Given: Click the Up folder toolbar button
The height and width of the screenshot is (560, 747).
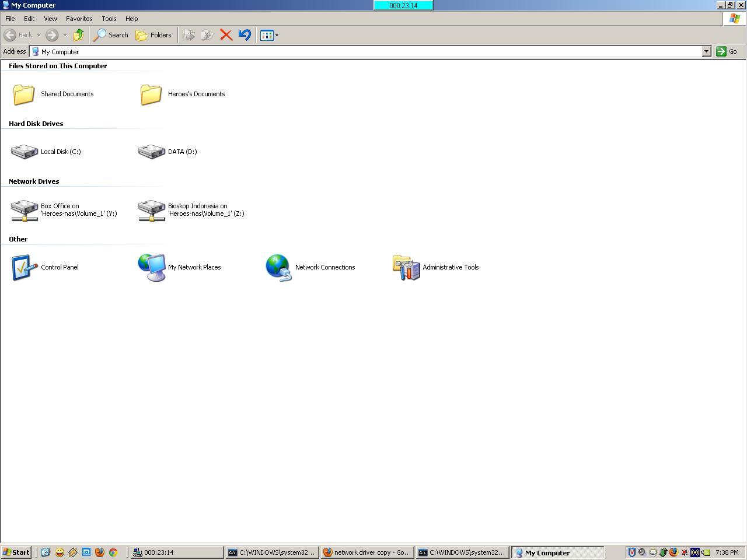Looking at the screenshot, I should [79, 35].
